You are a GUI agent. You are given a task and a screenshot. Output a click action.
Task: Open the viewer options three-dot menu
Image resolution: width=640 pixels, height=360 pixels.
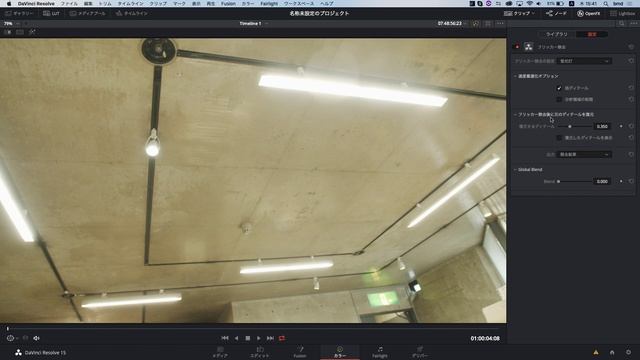tap(500, 24)
